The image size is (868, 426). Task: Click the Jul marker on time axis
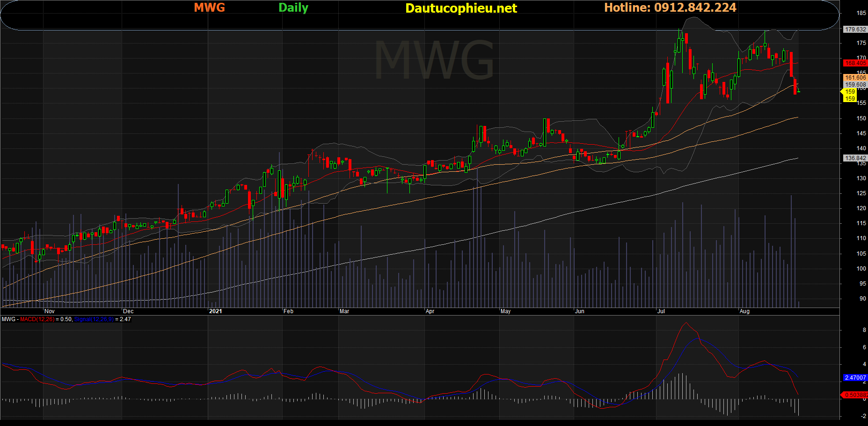661,311
